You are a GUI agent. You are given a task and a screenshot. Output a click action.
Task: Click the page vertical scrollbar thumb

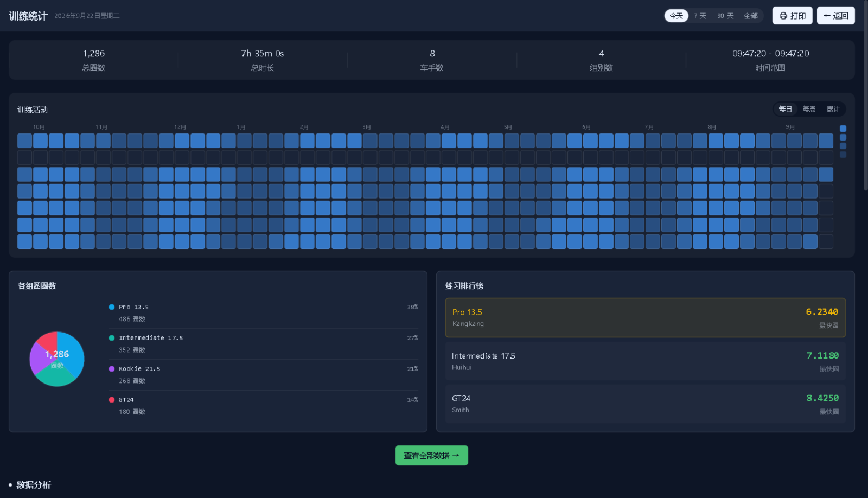pyautogui.click(x=865, y=95)
